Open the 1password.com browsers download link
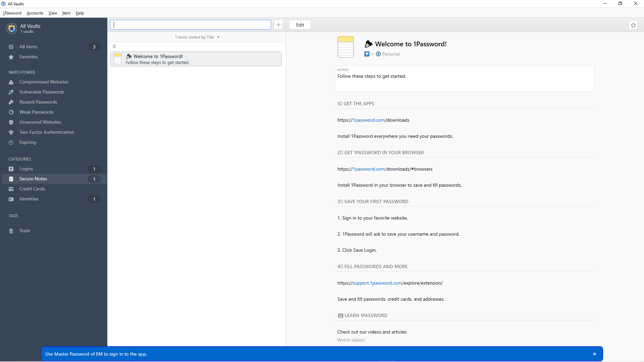The image size is (644, 362). point(385,169)
